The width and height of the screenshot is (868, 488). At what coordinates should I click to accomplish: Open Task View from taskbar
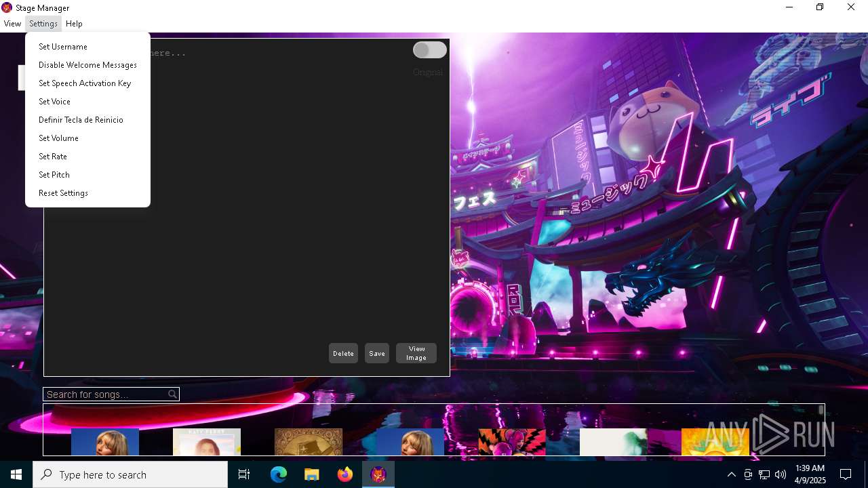coord(244,474)
